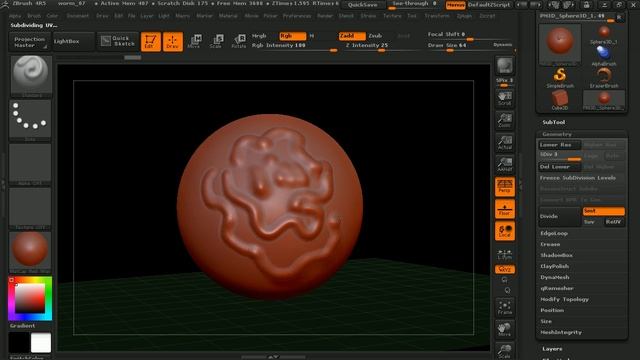Open the Document menu
This screenshot has height=360, width=640.
(78, 16)
